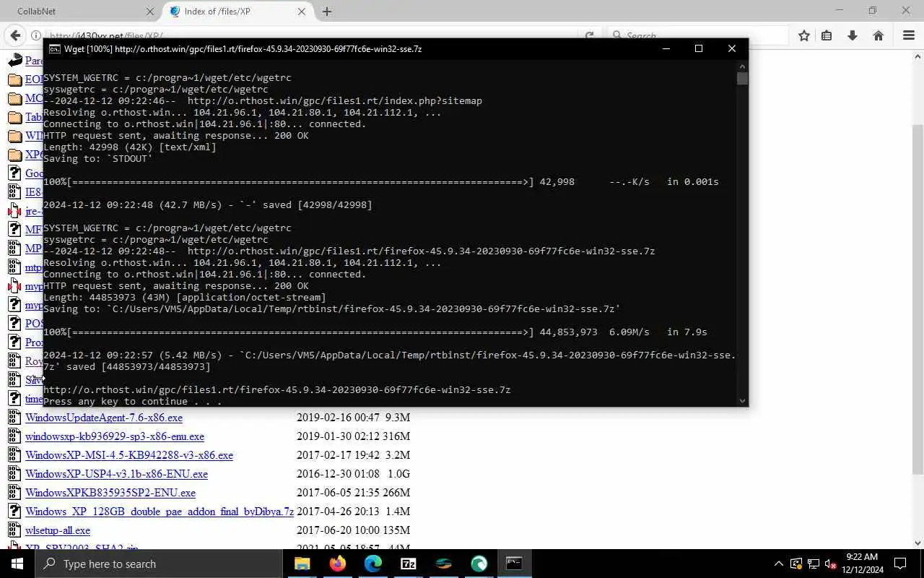
Task: Download WindowsXP-MSI-4.5-KB942288-v3-x86.exe
Action: [129, 455]
